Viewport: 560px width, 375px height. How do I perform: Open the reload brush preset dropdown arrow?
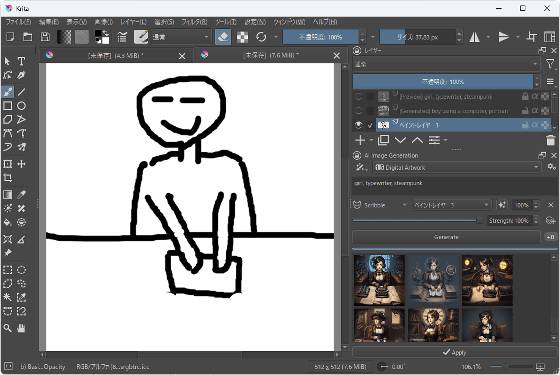click(x=276, y=37)
